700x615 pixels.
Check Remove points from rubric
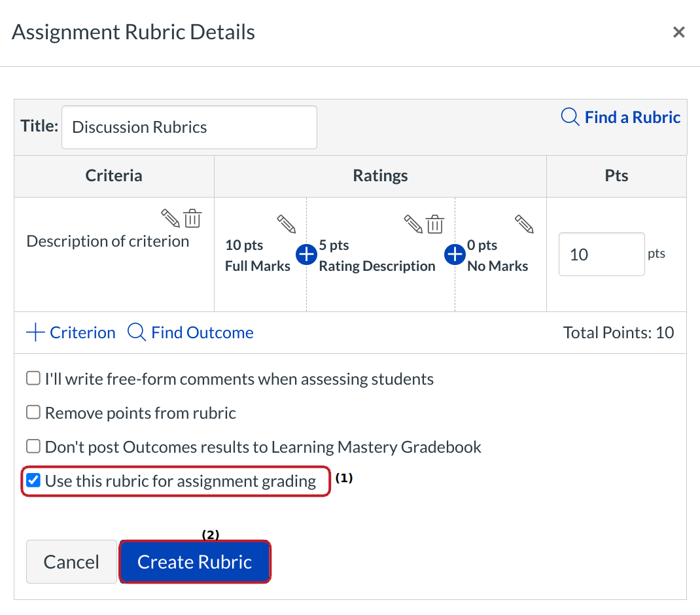[33, 413]
